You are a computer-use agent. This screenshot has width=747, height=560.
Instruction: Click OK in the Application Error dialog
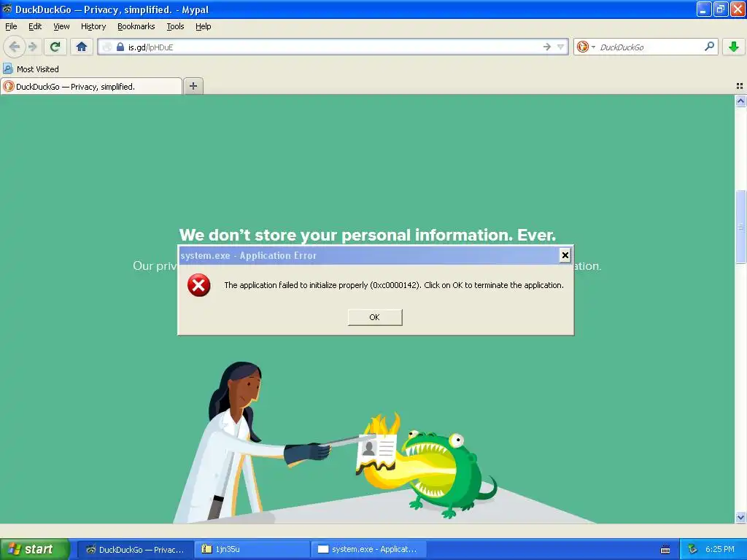click(x=375, y=317)
